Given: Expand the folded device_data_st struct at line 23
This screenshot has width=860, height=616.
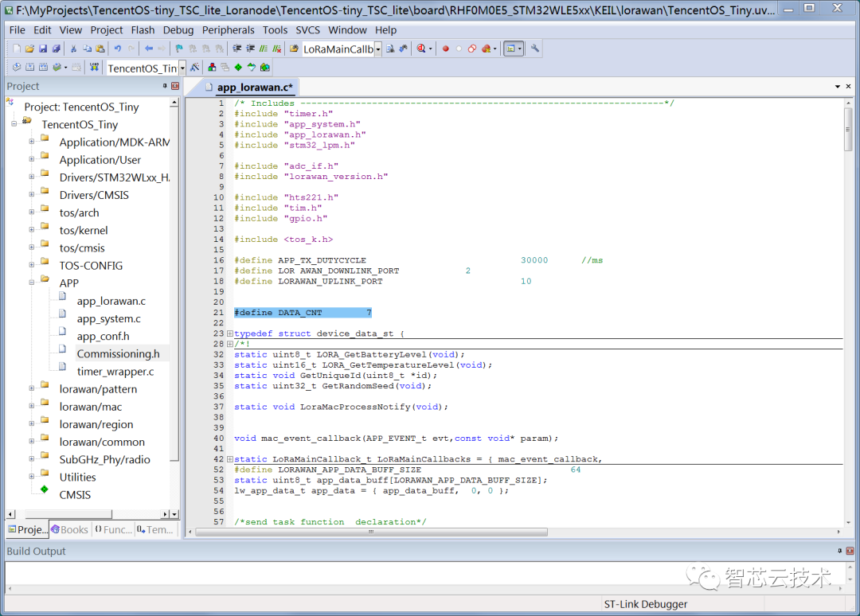Looking at the screenshot, I should point(230,333).
